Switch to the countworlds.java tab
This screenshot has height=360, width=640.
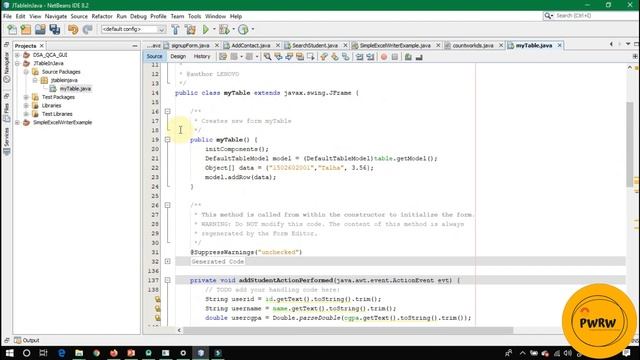473,45
